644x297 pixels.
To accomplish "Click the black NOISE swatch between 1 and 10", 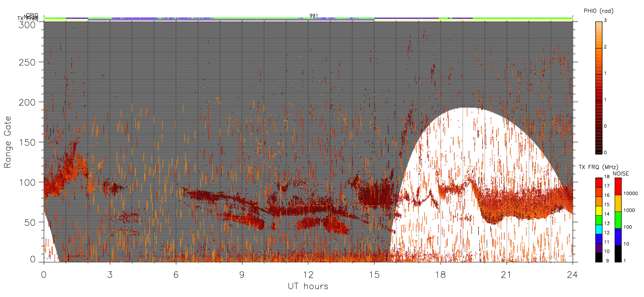I will pyautogui.click(x=618, y=254).
